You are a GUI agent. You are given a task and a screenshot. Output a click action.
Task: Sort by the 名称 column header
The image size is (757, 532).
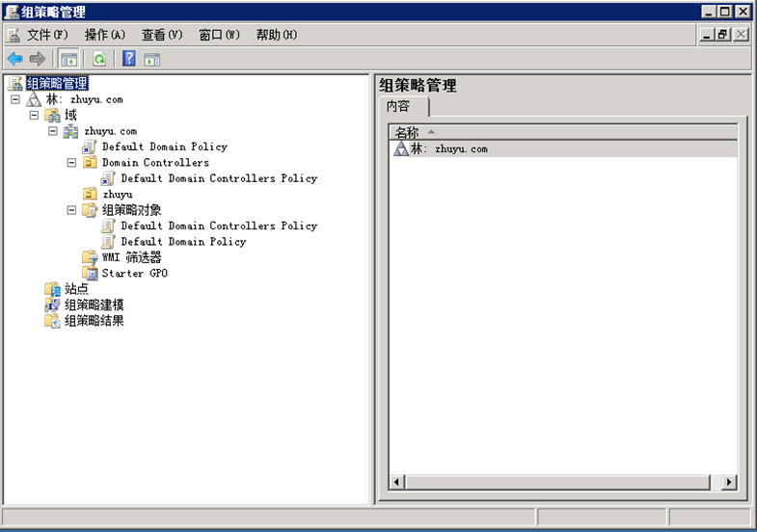[x=563, y=132]
